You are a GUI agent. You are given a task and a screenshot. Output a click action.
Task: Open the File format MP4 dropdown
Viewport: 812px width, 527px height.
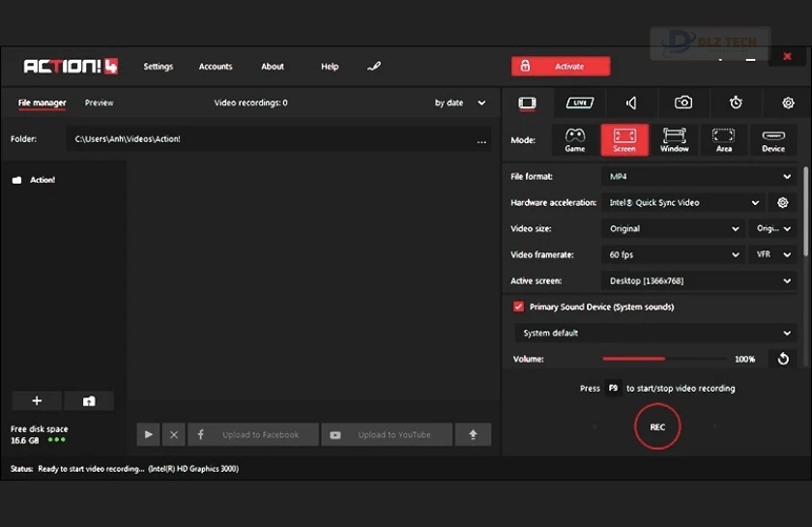[x=699, y=177]
